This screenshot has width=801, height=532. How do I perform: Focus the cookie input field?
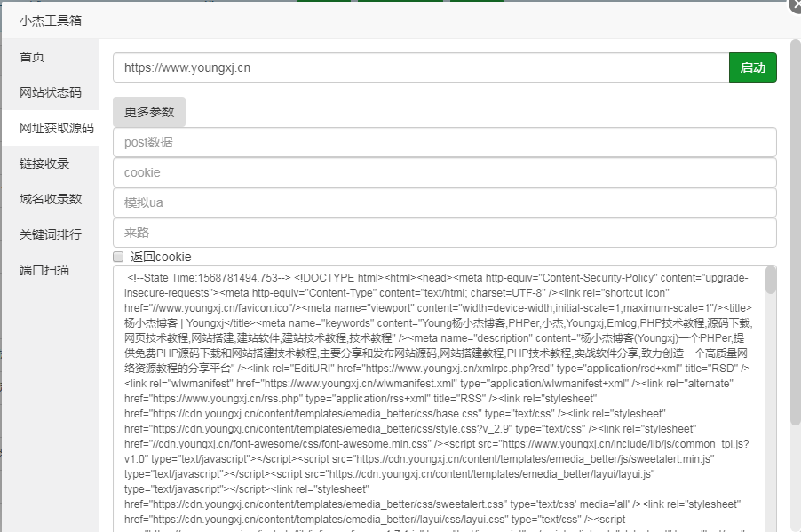[444, 172]
